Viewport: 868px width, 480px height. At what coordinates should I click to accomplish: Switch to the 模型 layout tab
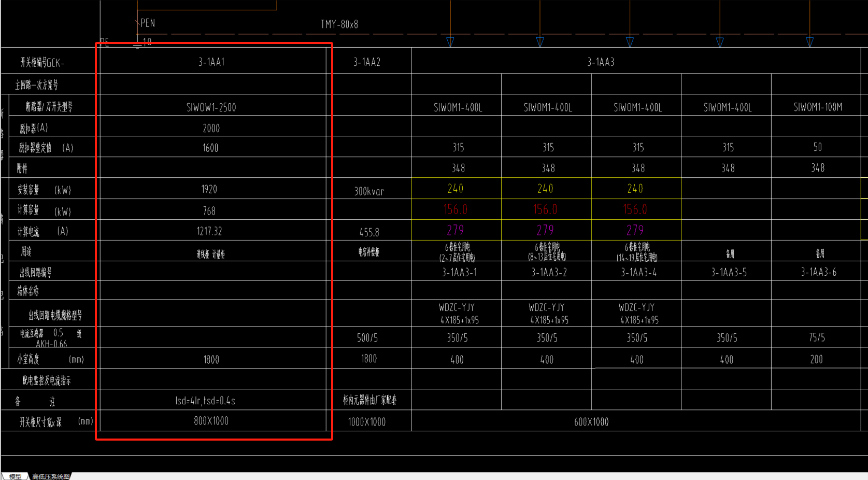tap(15, 476)
